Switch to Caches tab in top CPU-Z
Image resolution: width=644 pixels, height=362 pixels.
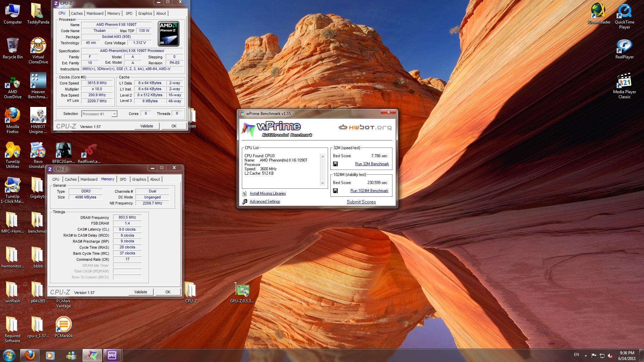pyautogui.click(x=76, y=13)
